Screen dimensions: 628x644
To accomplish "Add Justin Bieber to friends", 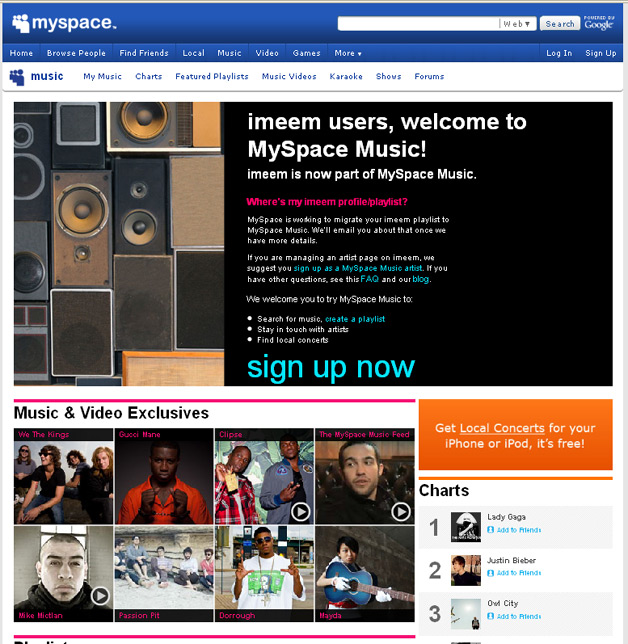I will 517,573.
